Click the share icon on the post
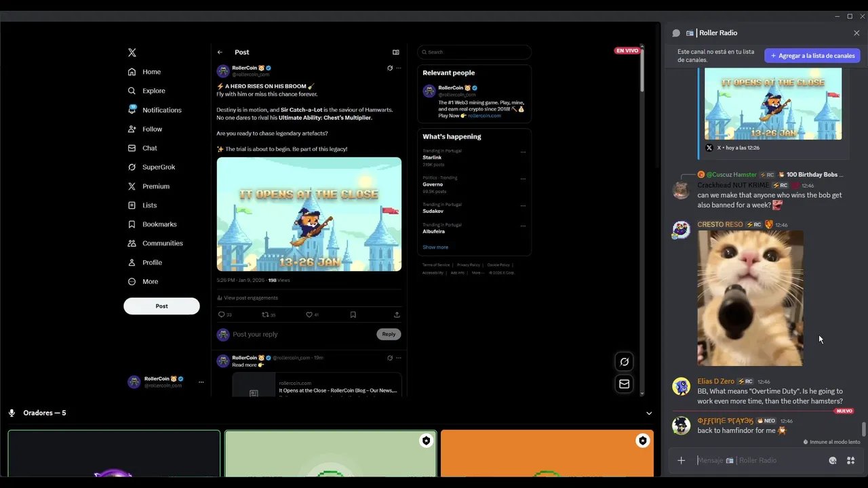The height and width of the screenshot is (488, 868). point(397,314)
